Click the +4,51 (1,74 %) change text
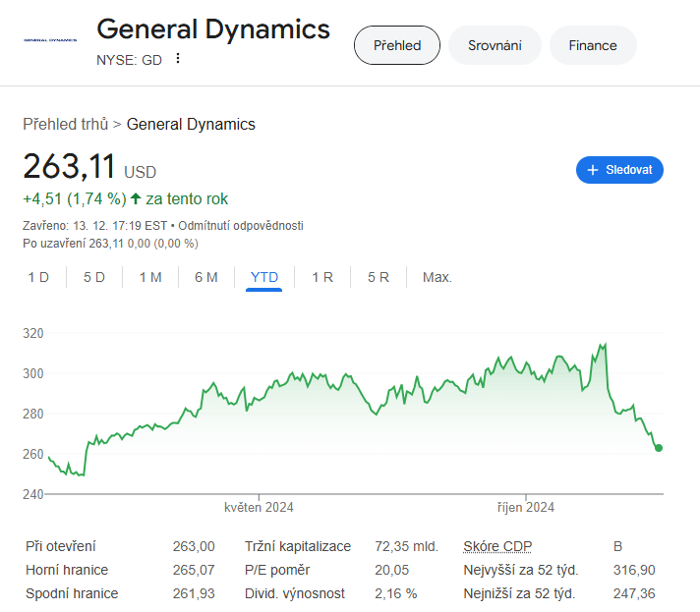Image resolution: width=700 pixels, height=612 pixels. tap(75, 199)
